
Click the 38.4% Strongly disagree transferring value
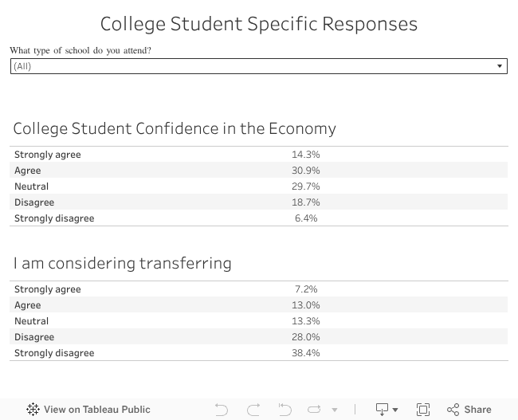click(306, 353)
